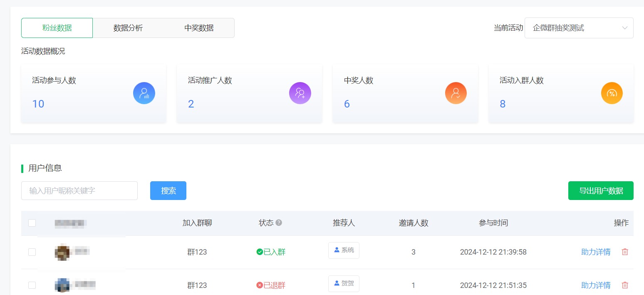The width and height of the screenshot is (644, 295).
Task: Click the person icon inside 系统 recommender badge
Action: [x=338, y=250]
